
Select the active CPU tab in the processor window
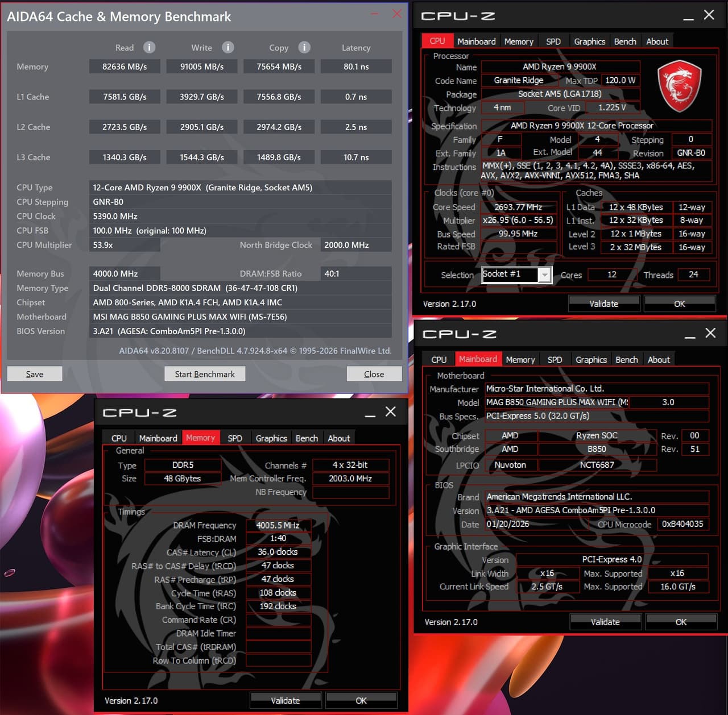click(437, 41)
